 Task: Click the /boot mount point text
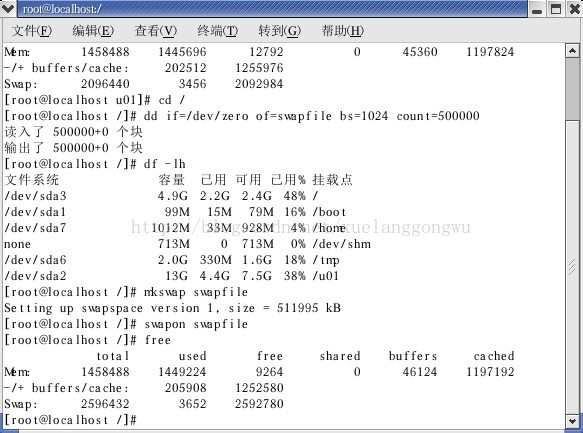tap(329, 212)
